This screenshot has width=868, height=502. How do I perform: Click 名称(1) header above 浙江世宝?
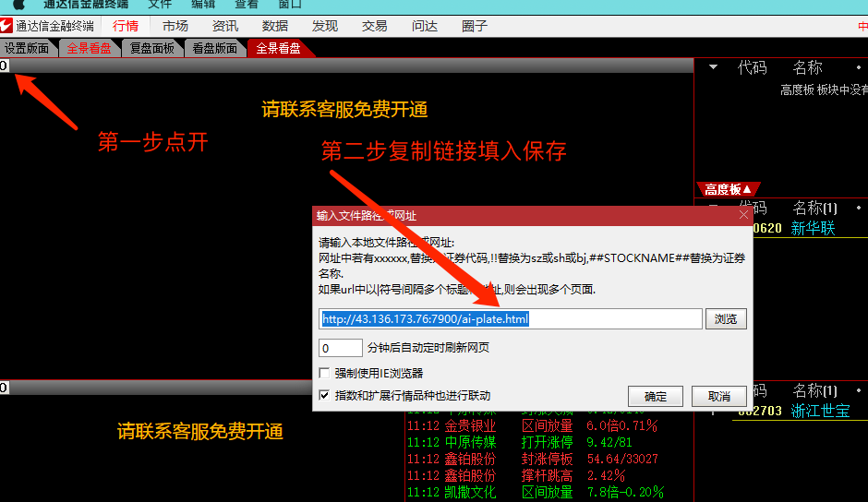tap(814, 391)
